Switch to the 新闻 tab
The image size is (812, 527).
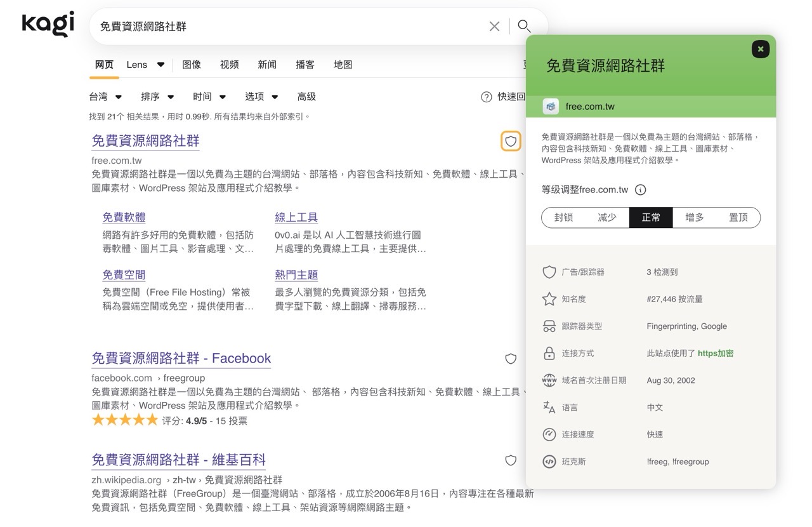[x=267, y=65]
